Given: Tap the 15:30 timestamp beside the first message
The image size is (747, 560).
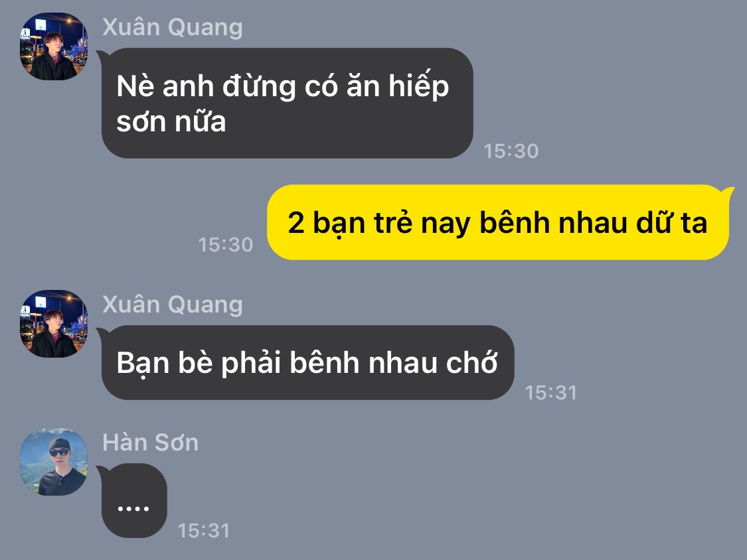Looking at the screenshot, I should coord(511,151).
